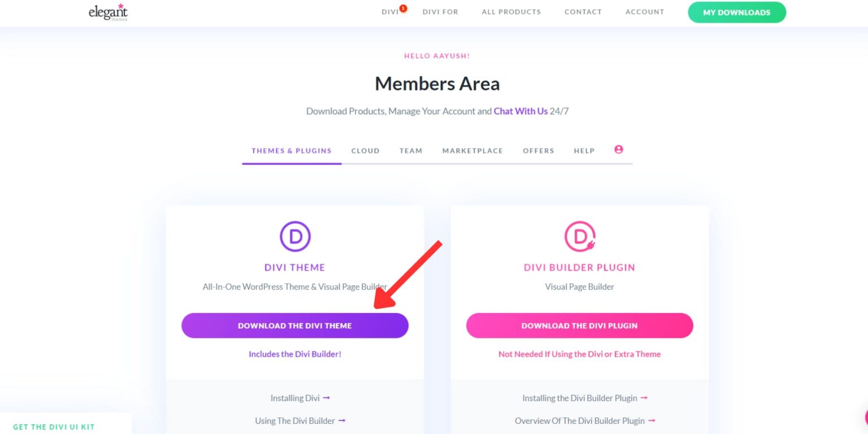Click GET THE DIVI UI KIT banner
This screenshot has width=868, height=434.
pyautogui.click(x=54, y=427)
